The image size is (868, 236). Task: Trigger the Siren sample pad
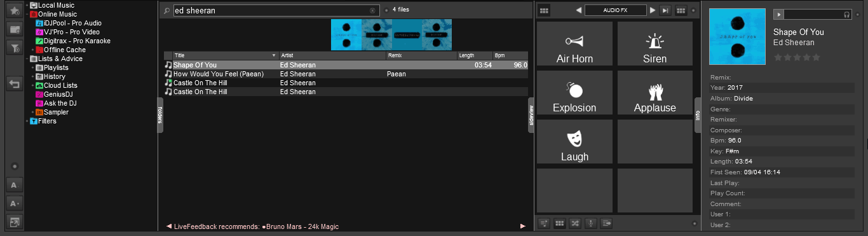pos(654,44)
